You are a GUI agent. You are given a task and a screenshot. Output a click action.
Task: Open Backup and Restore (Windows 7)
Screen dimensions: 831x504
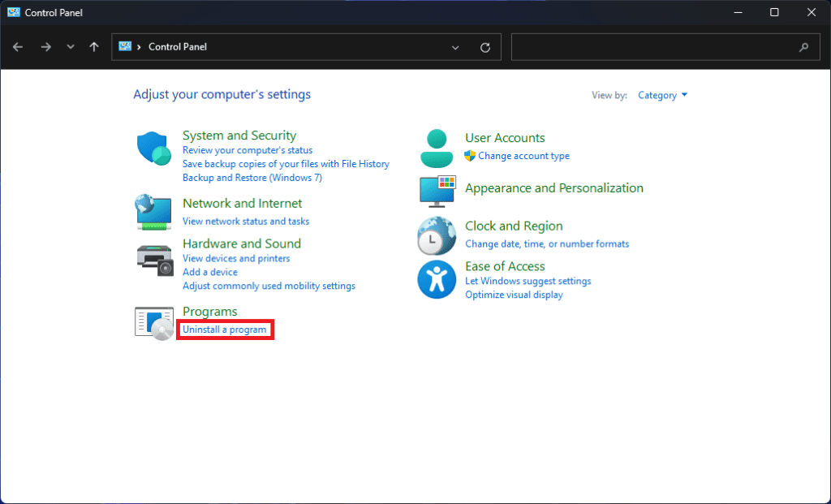(x=252, y=177)
